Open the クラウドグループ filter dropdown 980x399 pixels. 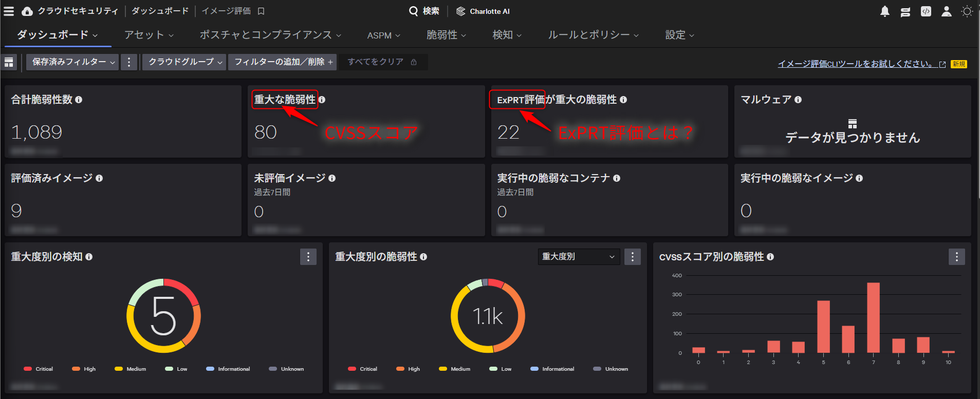[x=184, y=62]
